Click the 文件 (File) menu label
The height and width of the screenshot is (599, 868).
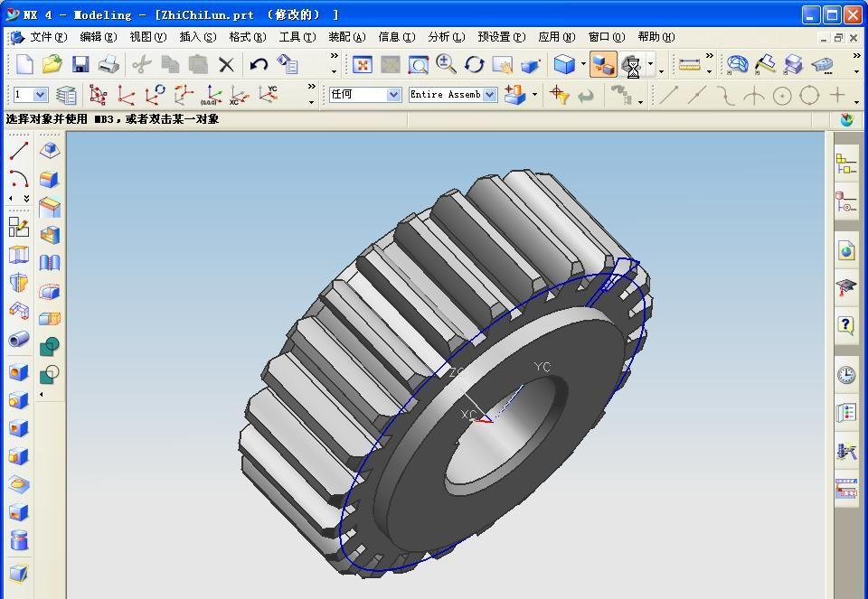[x=48, y=37]
